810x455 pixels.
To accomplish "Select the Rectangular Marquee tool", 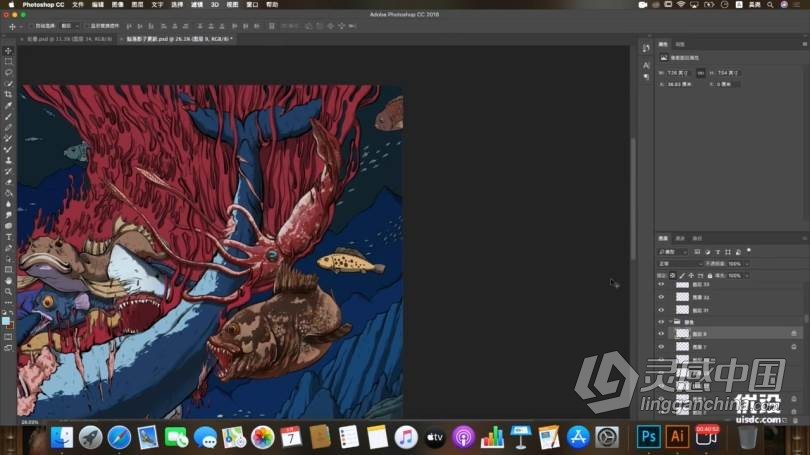I will (9, 62).
